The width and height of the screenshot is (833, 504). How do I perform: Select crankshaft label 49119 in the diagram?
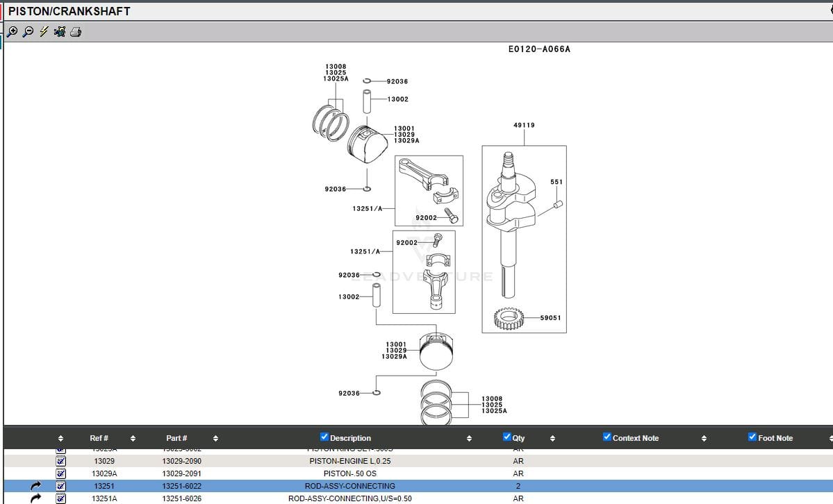[x=524, y=126]
